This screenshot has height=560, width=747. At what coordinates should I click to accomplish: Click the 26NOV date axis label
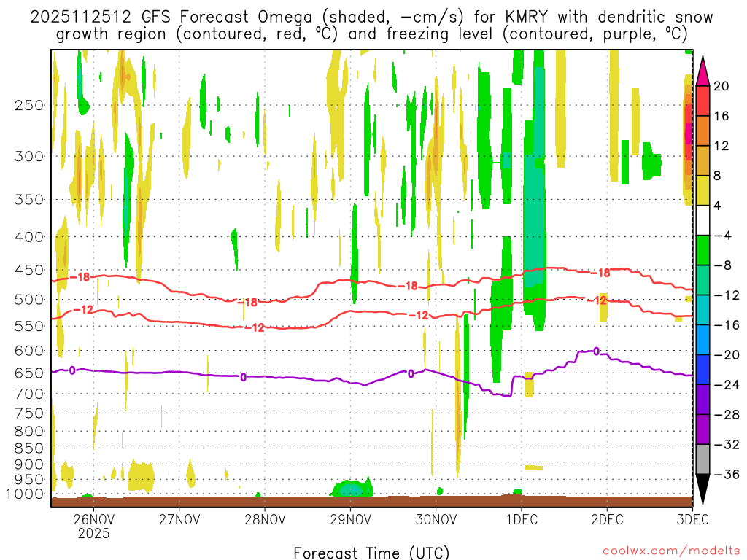(x=93, y=519)
